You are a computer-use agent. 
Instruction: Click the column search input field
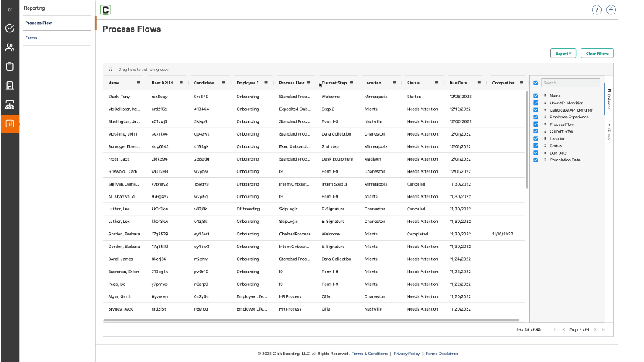tap(570, 83)
